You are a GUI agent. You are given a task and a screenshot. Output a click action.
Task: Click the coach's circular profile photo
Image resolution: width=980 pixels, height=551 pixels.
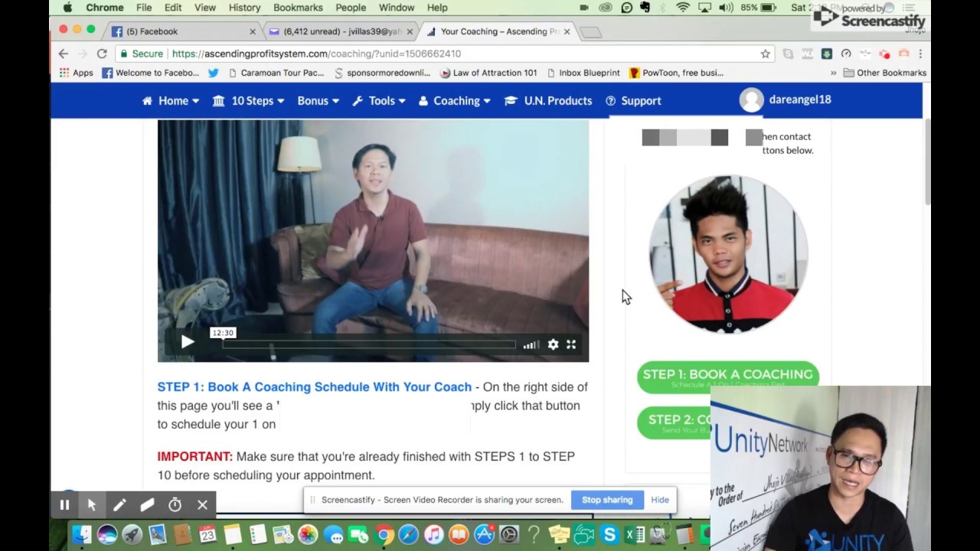(728, 254)
